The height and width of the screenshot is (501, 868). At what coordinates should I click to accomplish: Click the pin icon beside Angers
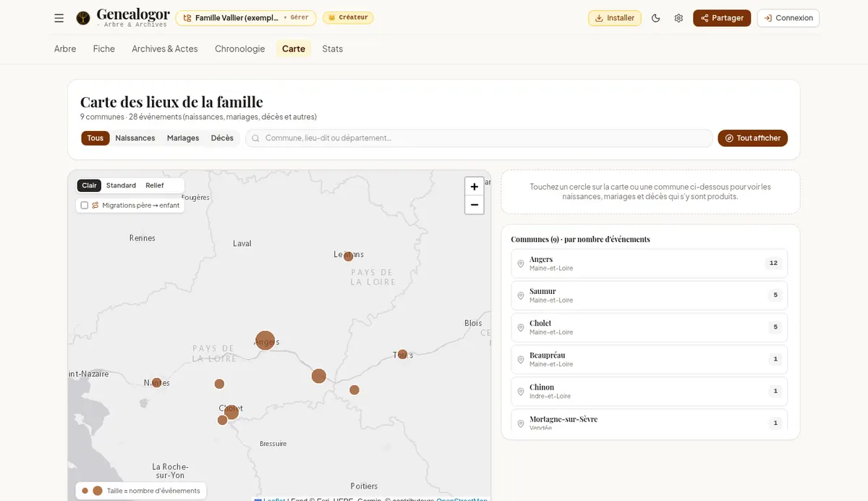(521, 264)
